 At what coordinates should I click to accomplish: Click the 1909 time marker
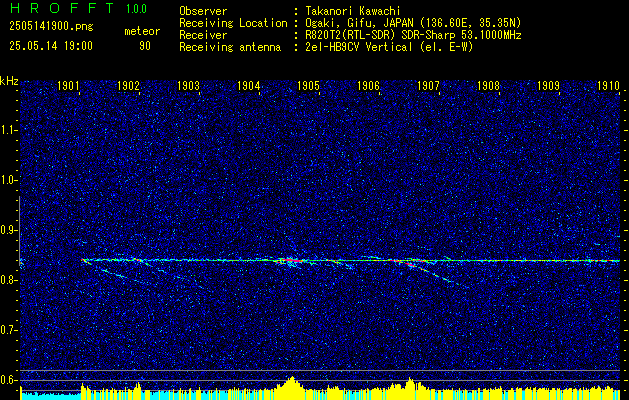[548, 85]
